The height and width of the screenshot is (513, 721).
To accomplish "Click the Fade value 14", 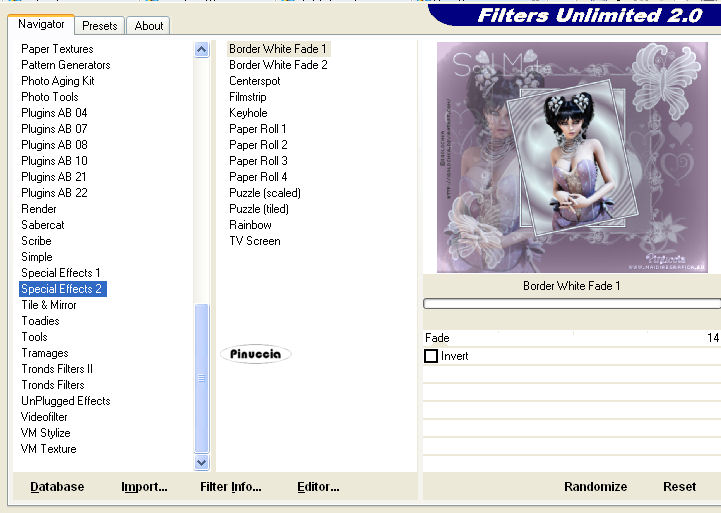I will (713, 338).
